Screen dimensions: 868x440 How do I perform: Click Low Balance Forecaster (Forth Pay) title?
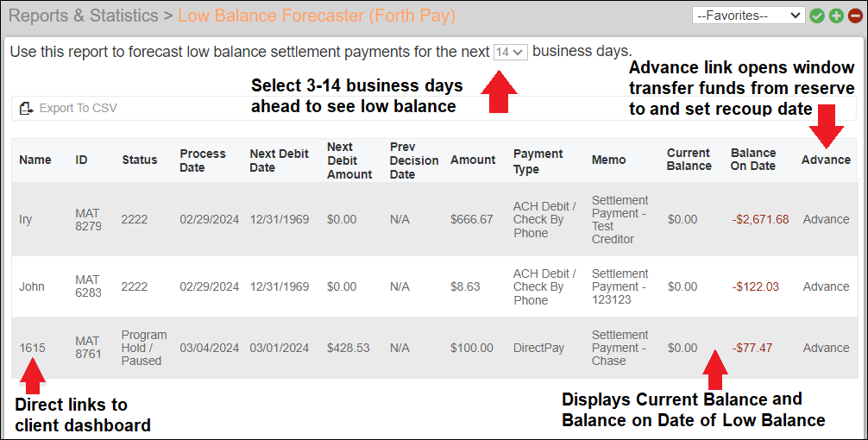[x=317, y=16]
